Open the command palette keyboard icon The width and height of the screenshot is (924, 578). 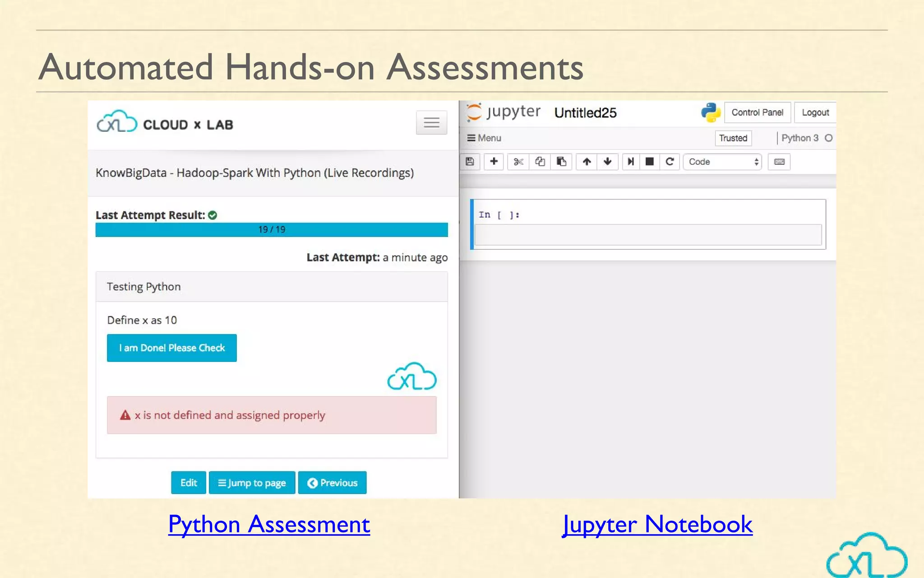tap(779, 162)
